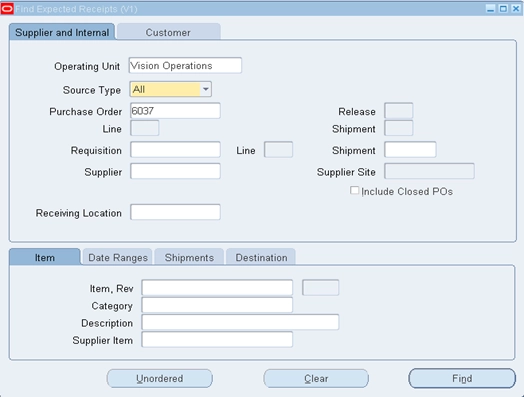This screenshot has width=524, height=397.
Task: Click the Receiving Location label
Action: (x=79, y=213)
